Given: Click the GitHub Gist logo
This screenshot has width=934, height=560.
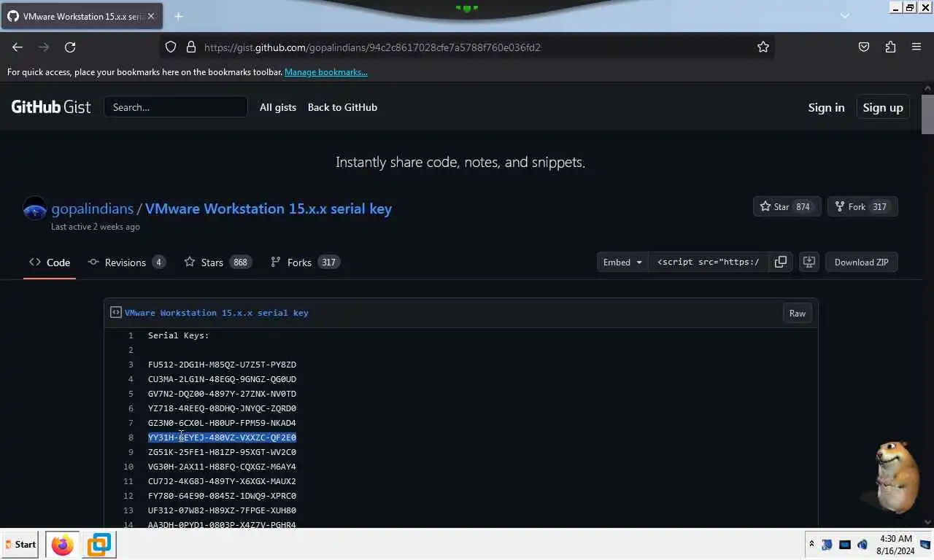Looking at the screenshot, I should point(51,107).
